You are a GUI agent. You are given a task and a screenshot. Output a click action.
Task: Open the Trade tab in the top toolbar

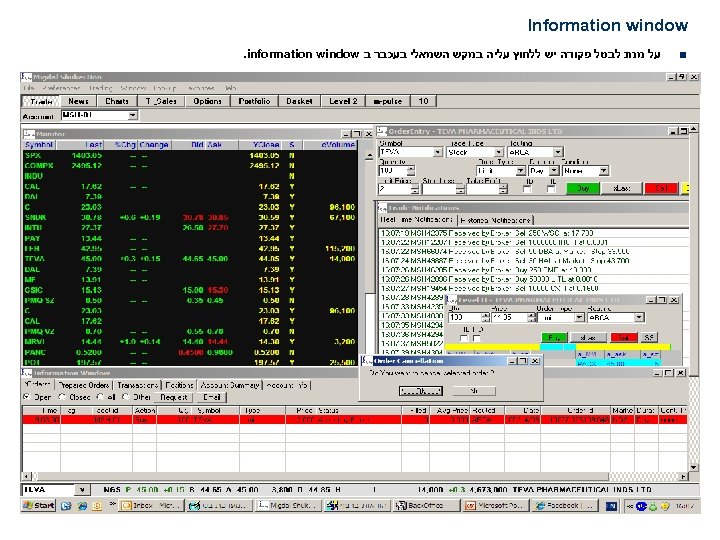[x=40, y=101]
